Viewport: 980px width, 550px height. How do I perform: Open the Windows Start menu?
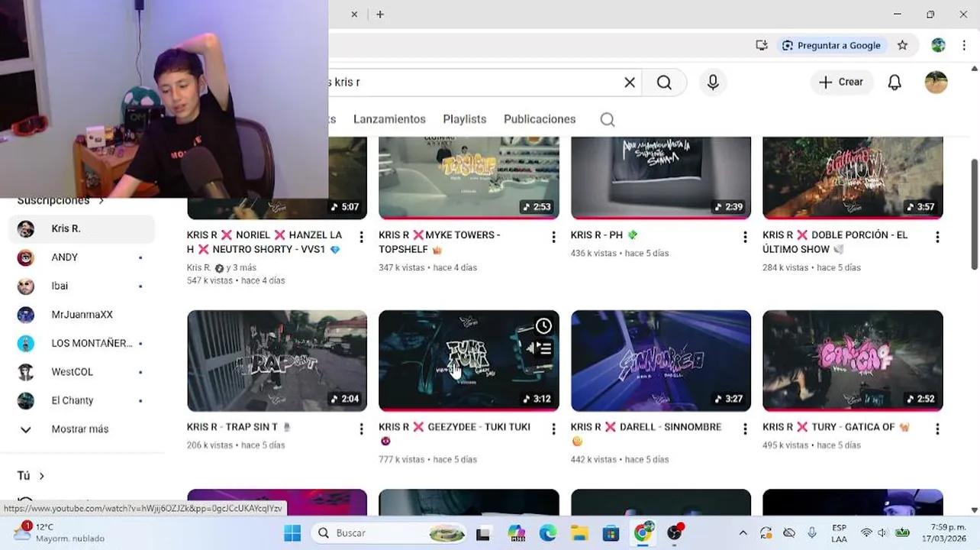point(292,533)
